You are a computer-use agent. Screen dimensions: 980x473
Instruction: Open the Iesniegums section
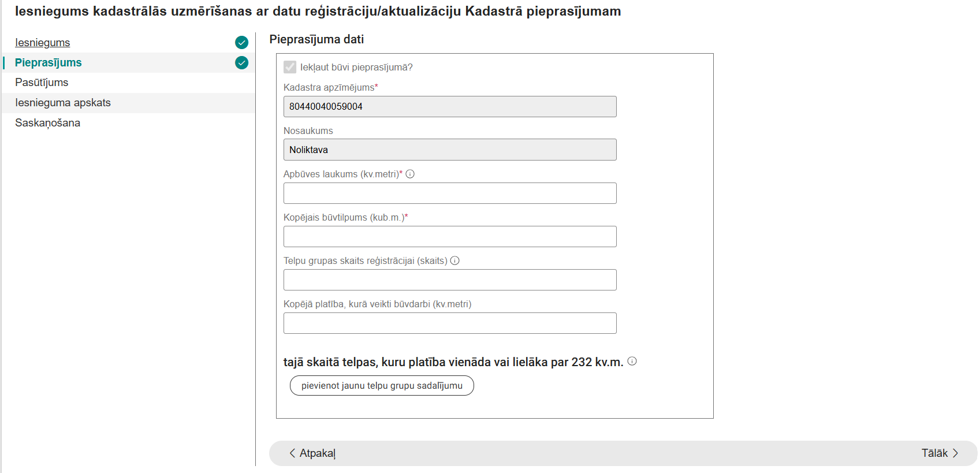pyautogui.click(x=43, y=42)
